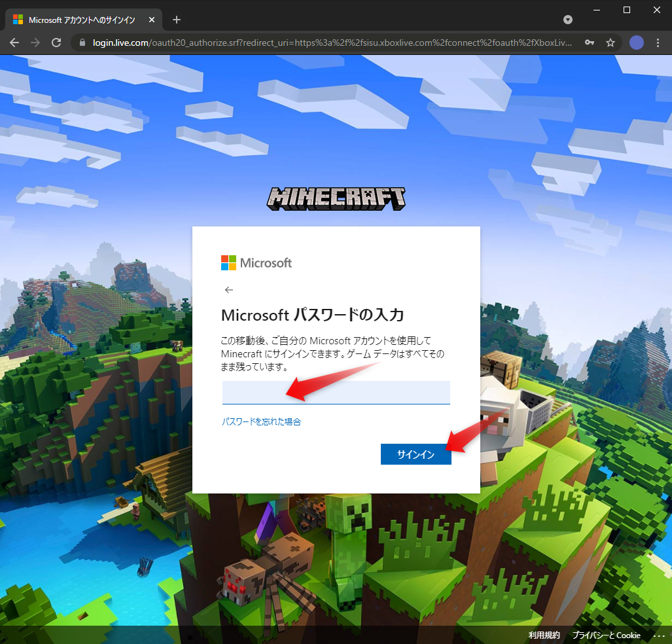This screenshot has width=672, height=644.
Task: Open saved passwords key icon
Action: coord(590,43)
